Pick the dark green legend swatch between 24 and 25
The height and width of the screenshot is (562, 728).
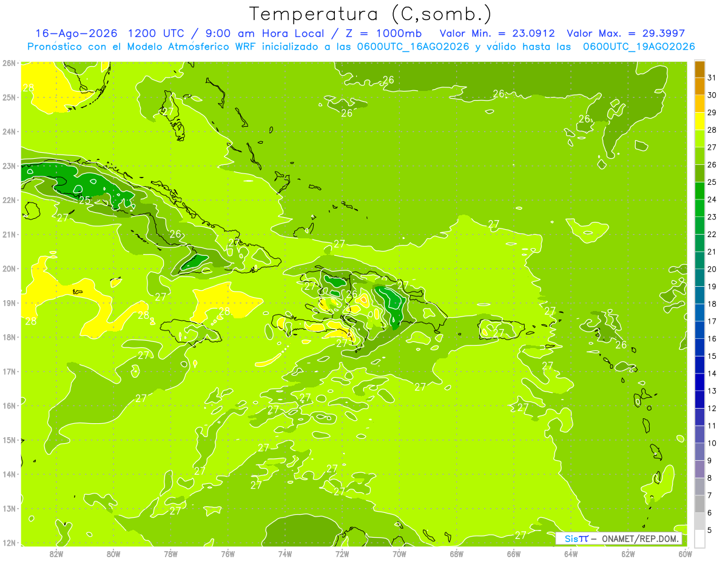[699, 190]
